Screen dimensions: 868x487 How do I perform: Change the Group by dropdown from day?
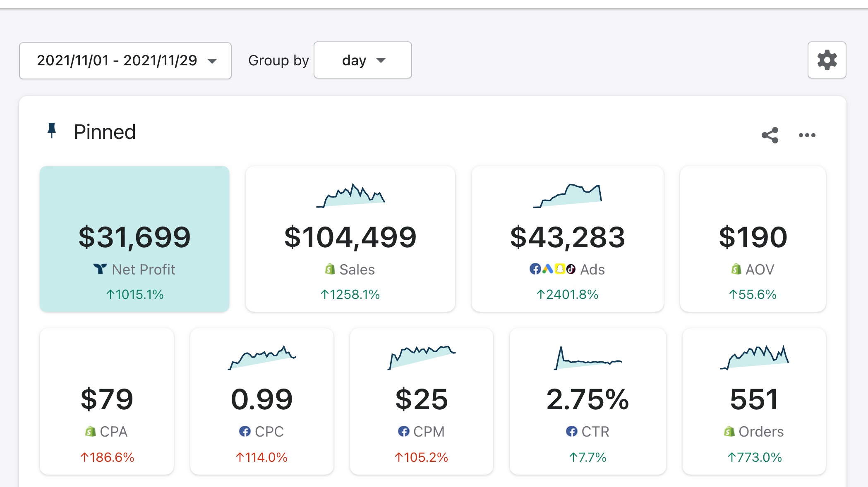(x=362, y=60)
